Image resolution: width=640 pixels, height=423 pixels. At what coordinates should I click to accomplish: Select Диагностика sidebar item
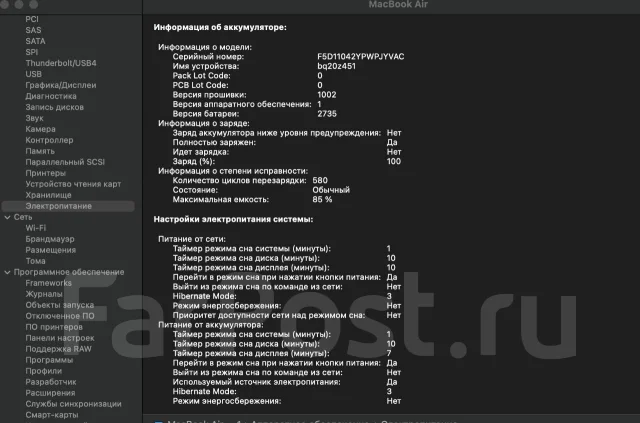(51, 96)
